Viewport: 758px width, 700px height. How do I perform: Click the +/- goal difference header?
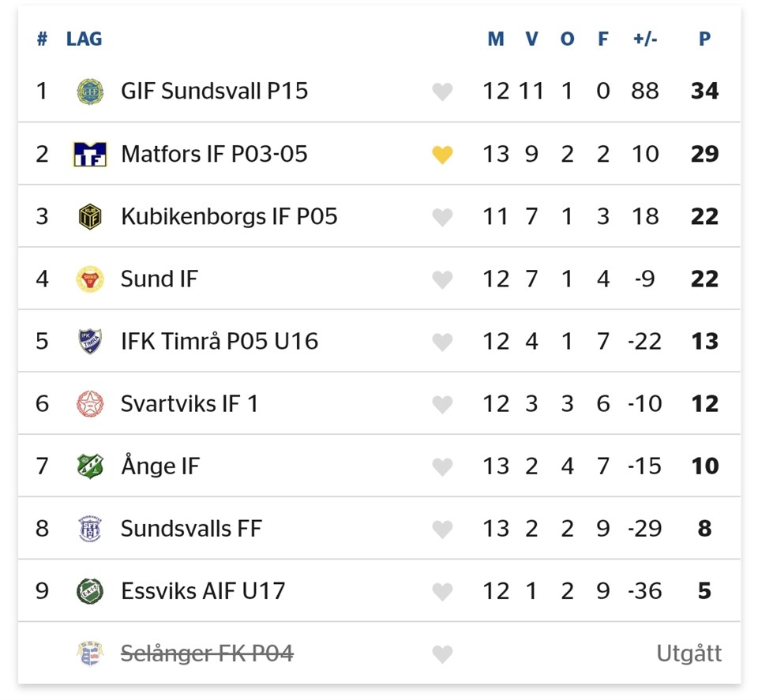644,39
